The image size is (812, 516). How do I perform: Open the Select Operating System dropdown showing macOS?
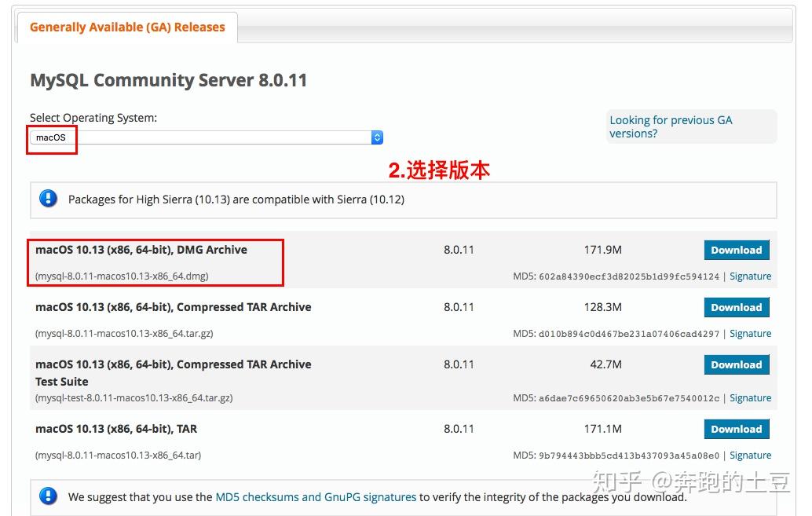pyautogui.click(x=207, y=137)
